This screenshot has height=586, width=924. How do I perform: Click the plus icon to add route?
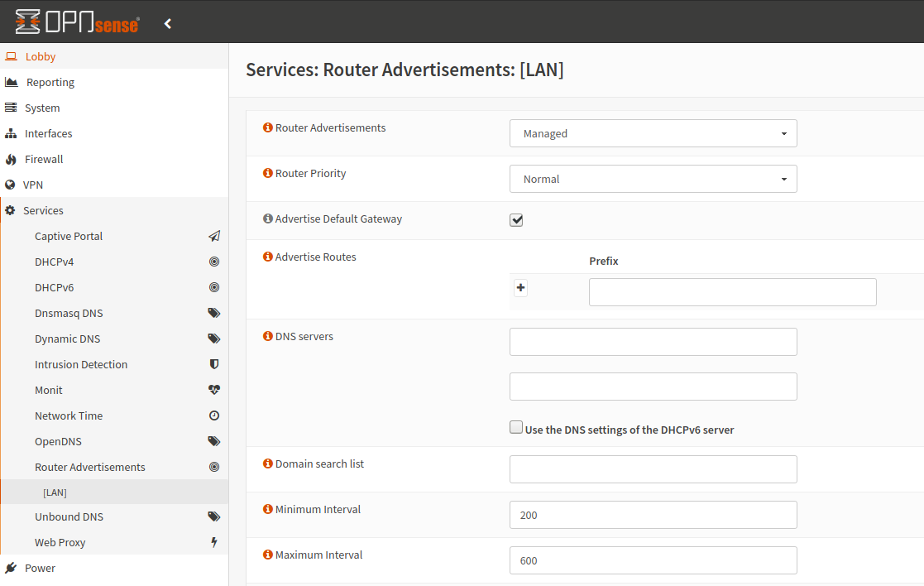click(520, 288)
